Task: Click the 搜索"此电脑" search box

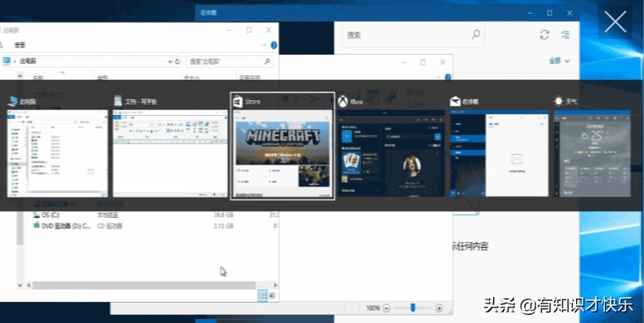Action: tap(229, 61)
